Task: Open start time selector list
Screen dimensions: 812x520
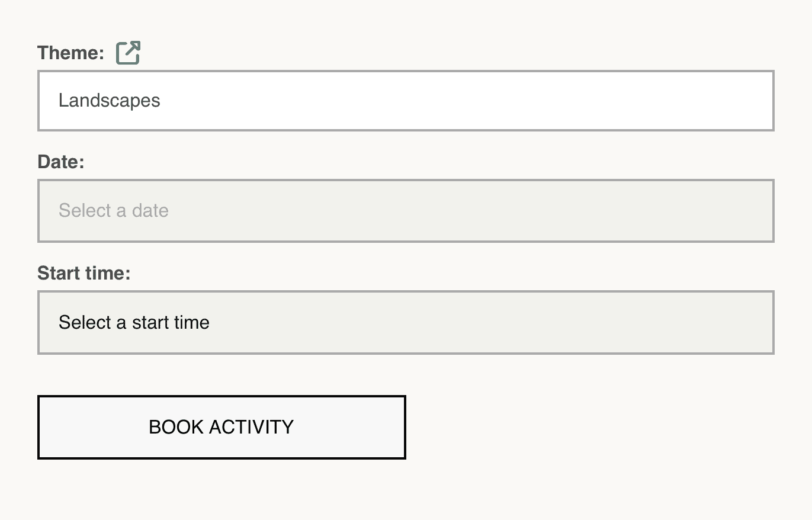Action: click(406, 323)
